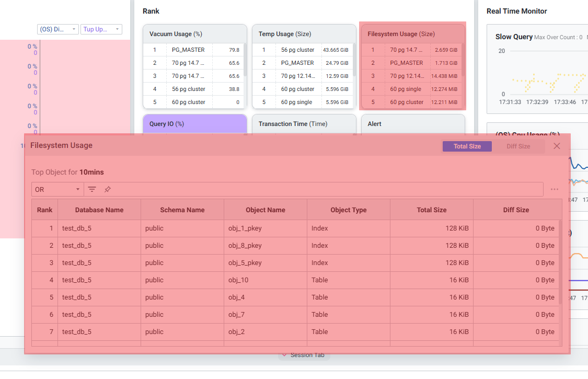
Task: Open the OR condition dropdown
Action: pyautogui.click(x=57, y=189)
